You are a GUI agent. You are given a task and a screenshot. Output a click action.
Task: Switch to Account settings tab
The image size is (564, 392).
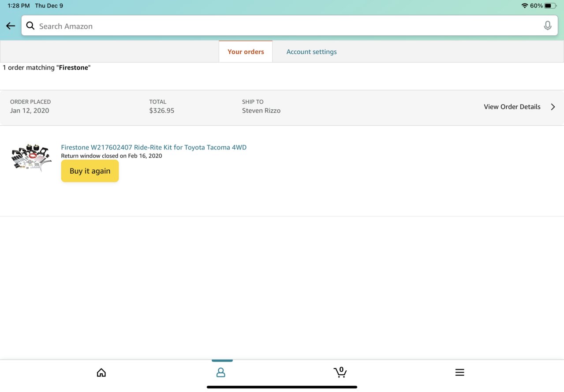[x=311, y=52]
